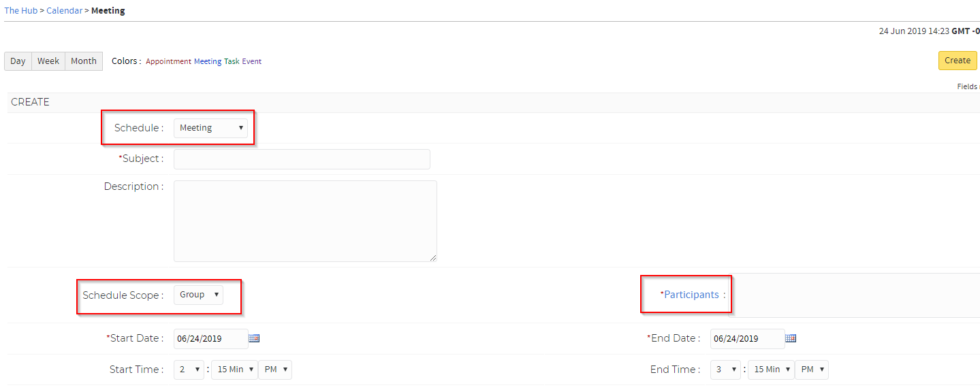Open the End Date calendar picker icon
This screenshot has height=392, width=980.
[791, 338]
